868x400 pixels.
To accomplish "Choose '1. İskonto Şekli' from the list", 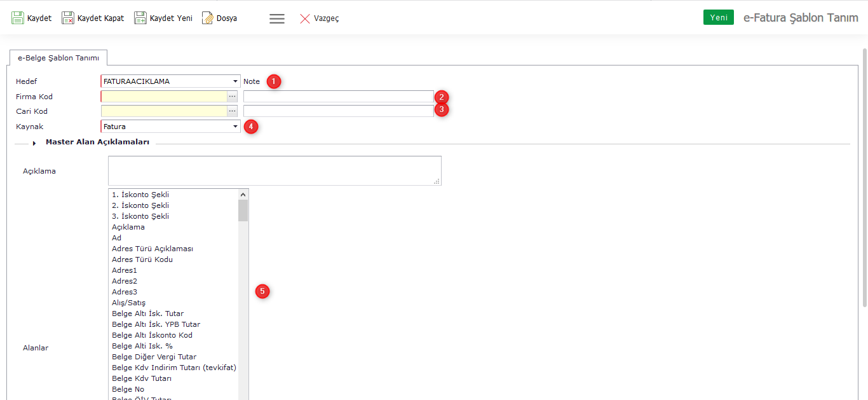I will click(140, 195).
